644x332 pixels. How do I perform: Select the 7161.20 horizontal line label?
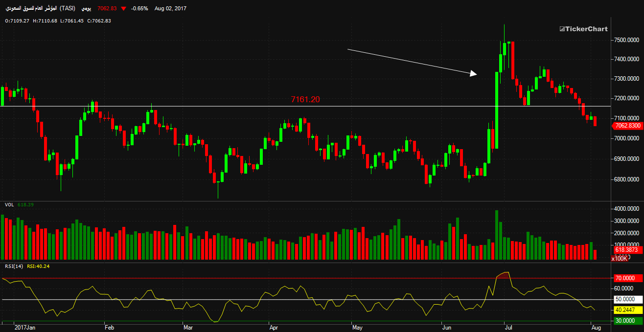(x=305, y=99)
